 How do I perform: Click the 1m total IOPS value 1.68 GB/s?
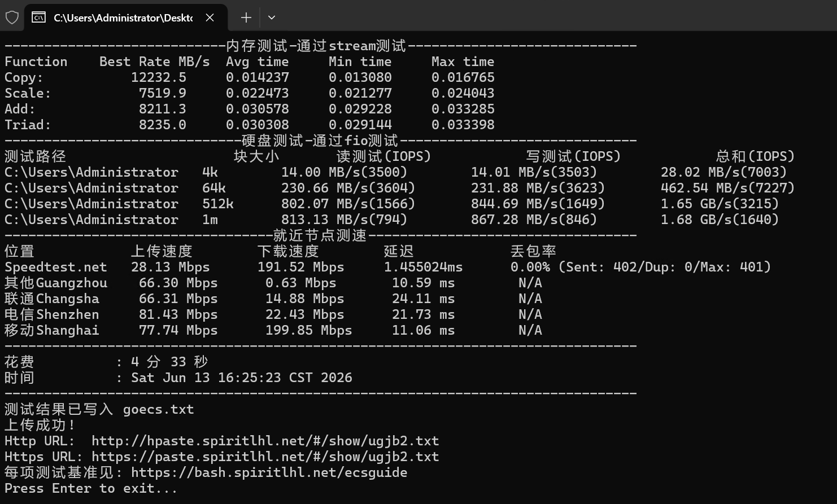720,220
